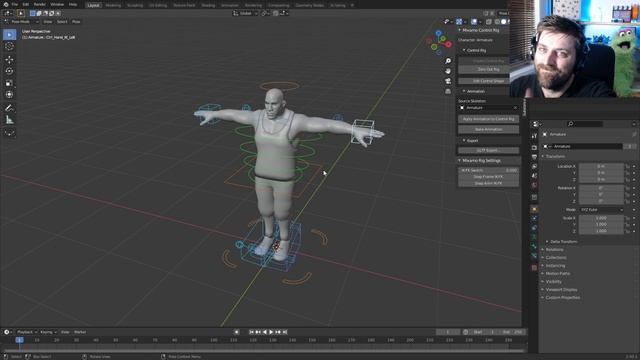The width and height of the screenshot is (640, 360).
Task: Toggle X-ray display in viewport header
Action: click(489, 22)
